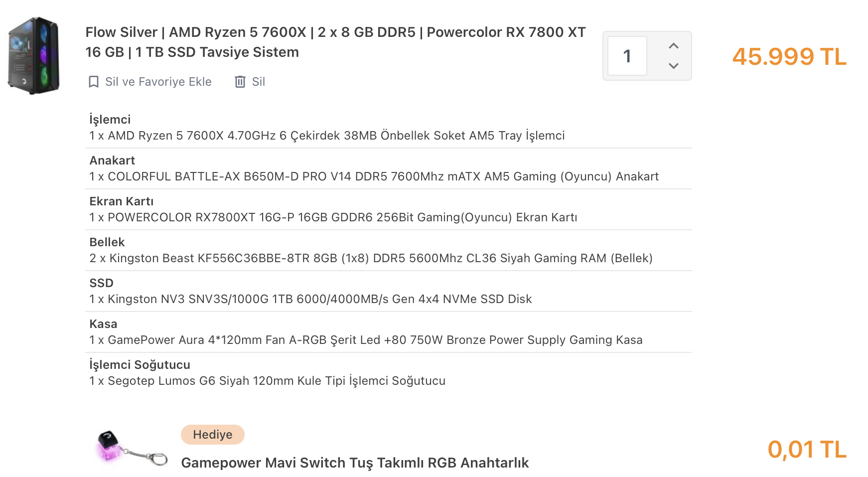Click the 45.999 TL price
The height and width of the screenshot is (477, 868).
click(789, 56)
